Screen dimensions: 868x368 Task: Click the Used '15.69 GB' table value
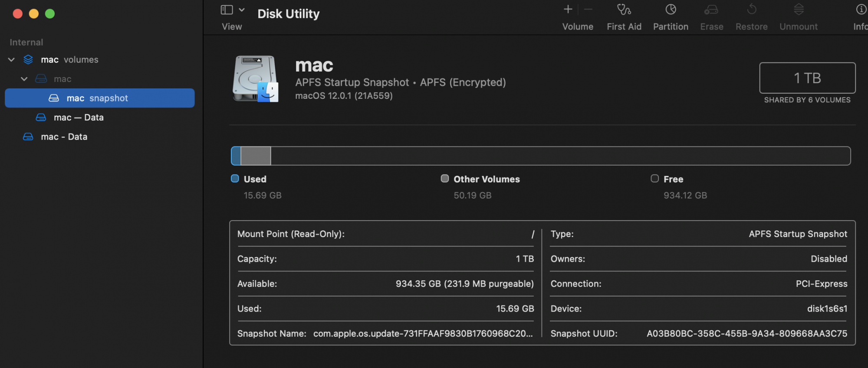tap(515, 309)
